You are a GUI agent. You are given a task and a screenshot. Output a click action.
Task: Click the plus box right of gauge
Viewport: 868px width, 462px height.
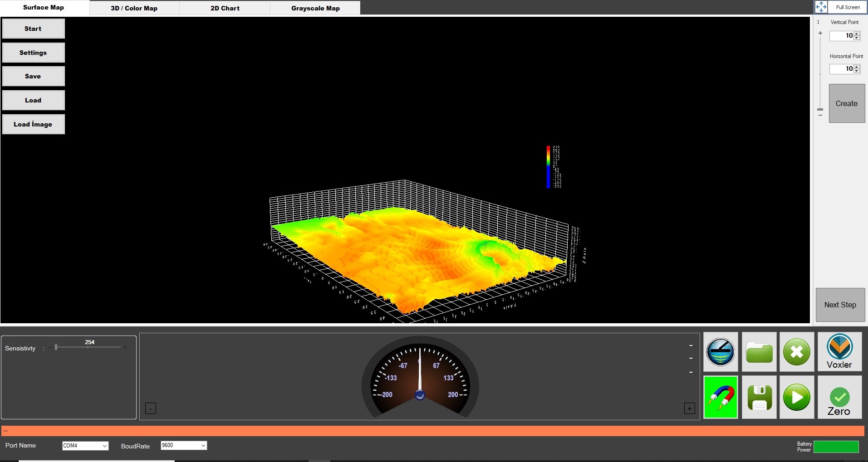click(x=689, y=409)
